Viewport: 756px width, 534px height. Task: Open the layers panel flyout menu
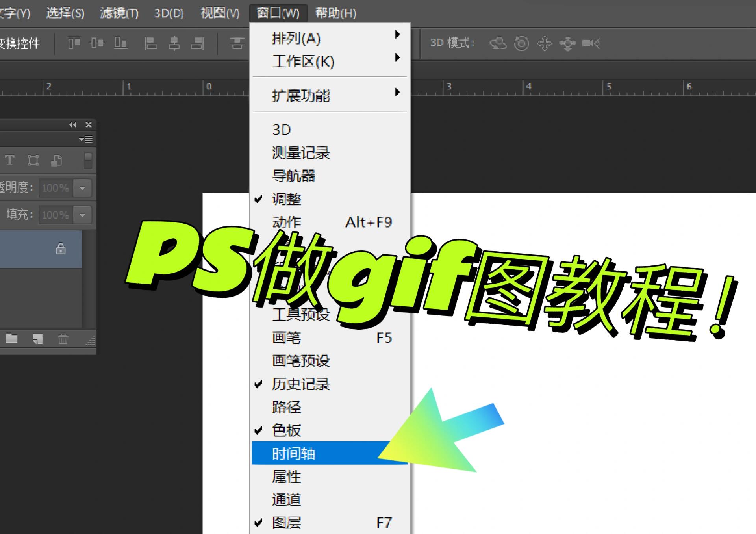(86, 139)
